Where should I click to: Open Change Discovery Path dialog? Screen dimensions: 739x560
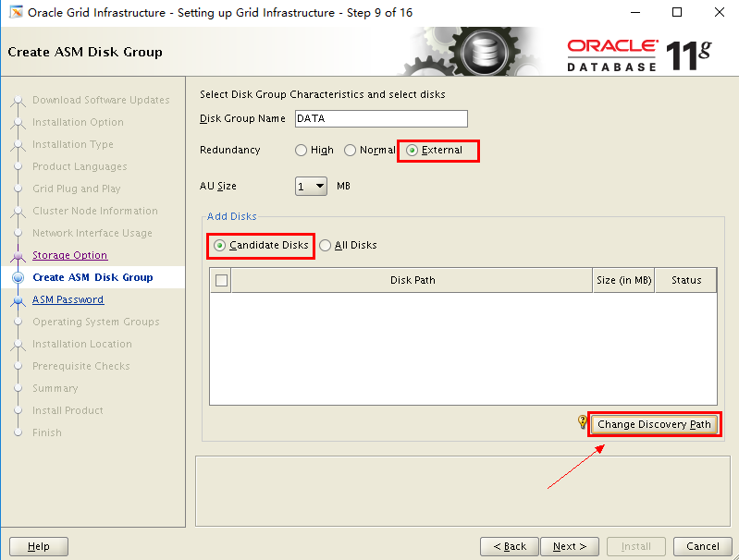[x=654, y=424]
